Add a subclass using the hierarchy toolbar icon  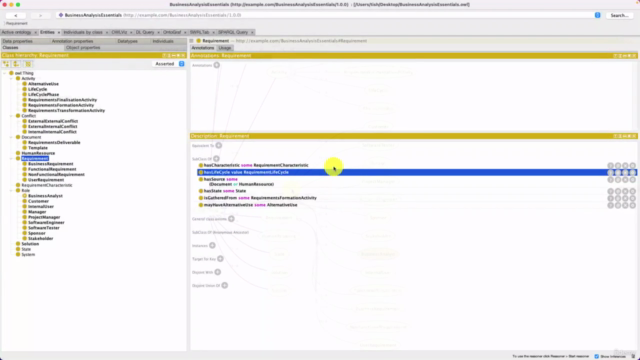click(x=6, y=64)
